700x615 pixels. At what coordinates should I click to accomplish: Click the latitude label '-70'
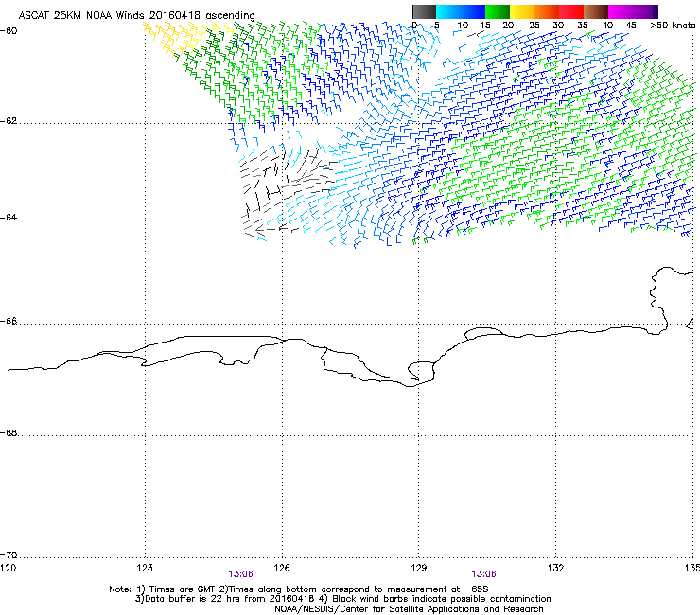pyautogui.click(x=9, y=554)
